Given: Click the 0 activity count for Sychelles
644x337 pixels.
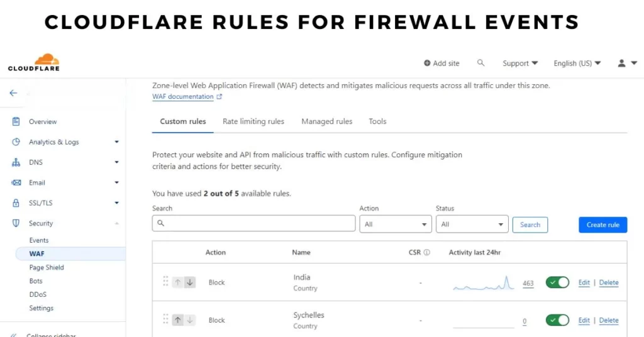Looking at the screenshot, I should (525, 321).
